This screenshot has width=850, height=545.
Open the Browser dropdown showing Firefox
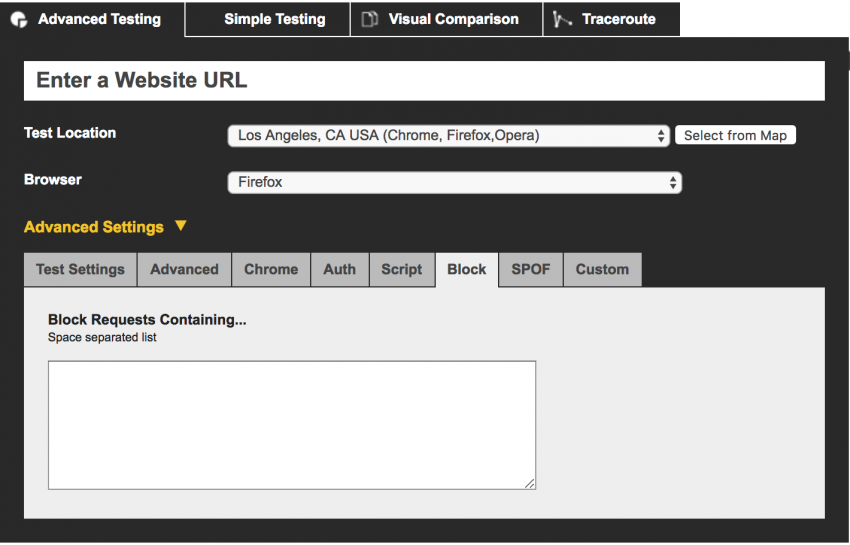point(455,183)
